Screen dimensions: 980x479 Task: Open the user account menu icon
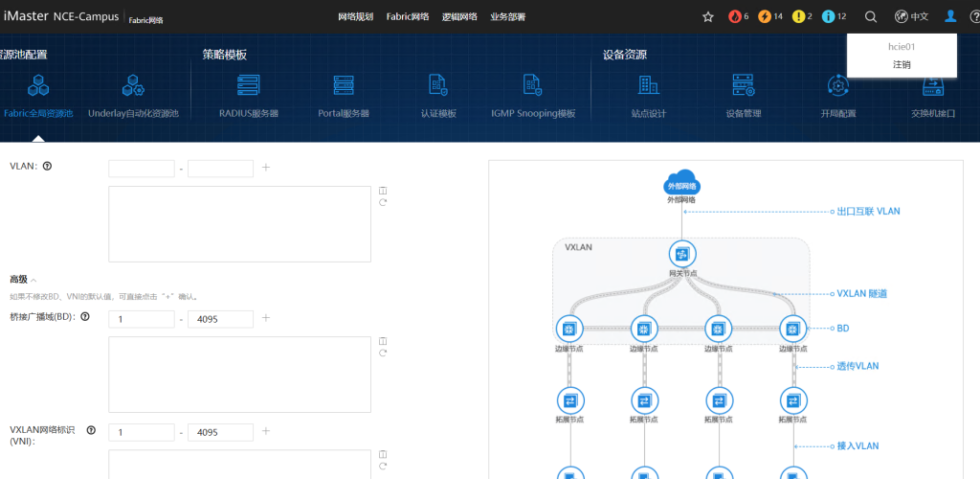click(950, 16)
